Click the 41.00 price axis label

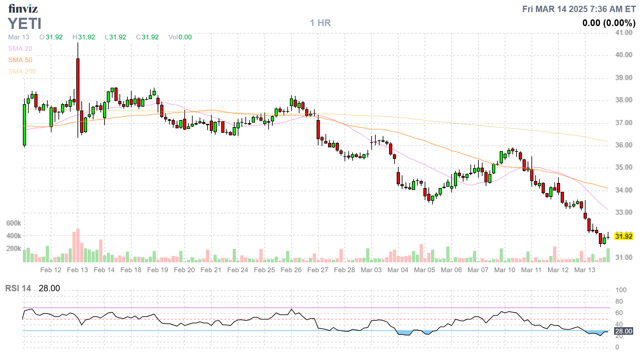tap(624, 32)
